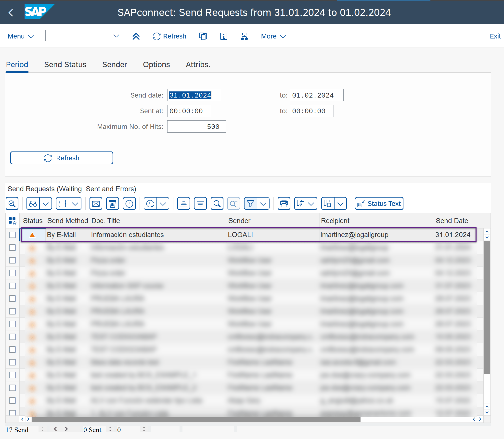Screen dimensions: 504x439
Task: Click the envelope send icon
Action: 96,204
